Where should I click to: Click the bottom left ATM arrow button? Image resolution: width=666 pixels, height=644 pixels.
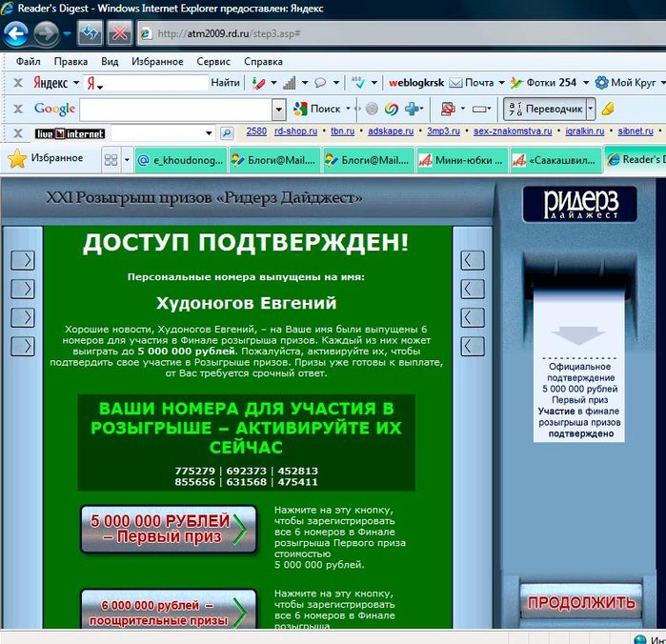point(23,346)
